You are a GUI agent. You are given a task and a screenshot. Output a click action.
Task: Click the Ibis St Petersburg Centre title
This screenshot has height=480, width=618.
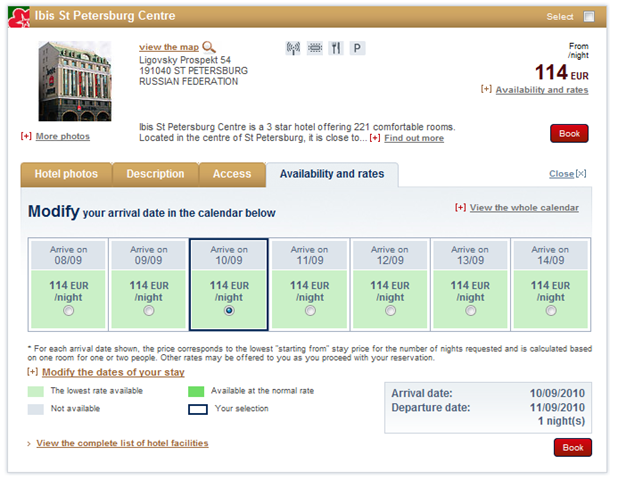(105, 16)
